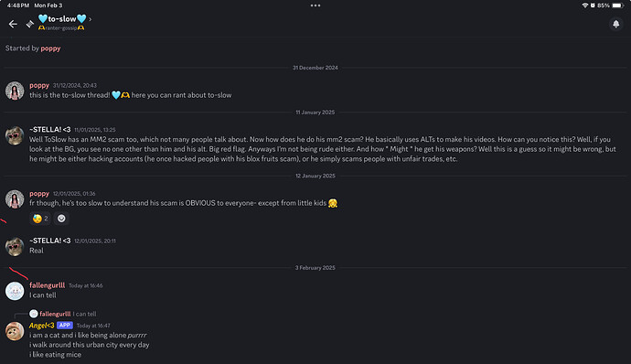Click the to-slow thread title
Screen dimensions: 631x364
pos(62,19)
